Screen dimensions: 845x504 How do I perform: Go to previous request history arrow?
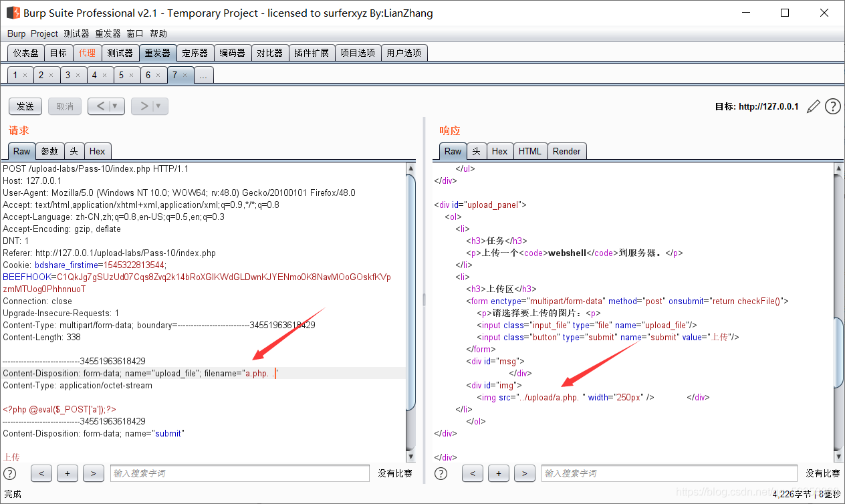[100, 106]
